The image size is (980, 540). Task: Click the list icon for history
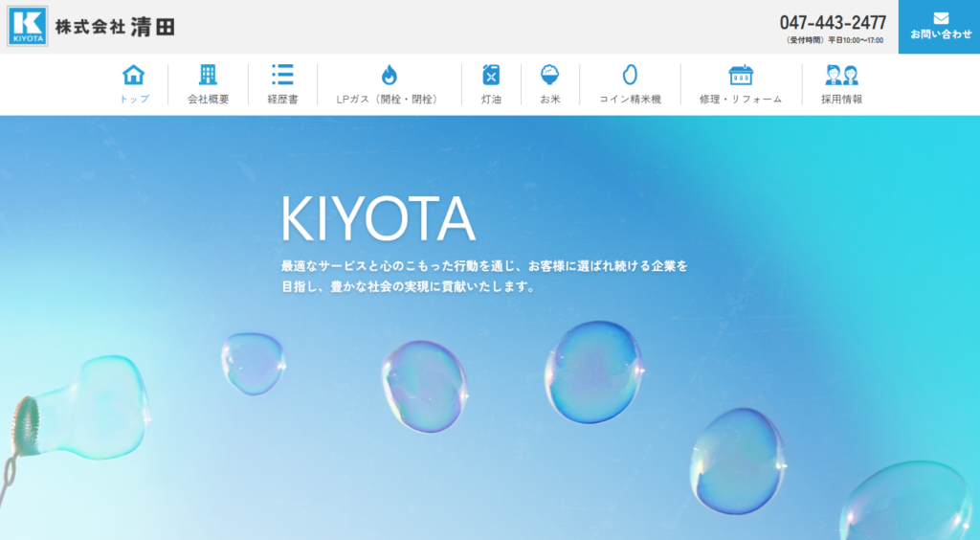(x=282, y=75)
